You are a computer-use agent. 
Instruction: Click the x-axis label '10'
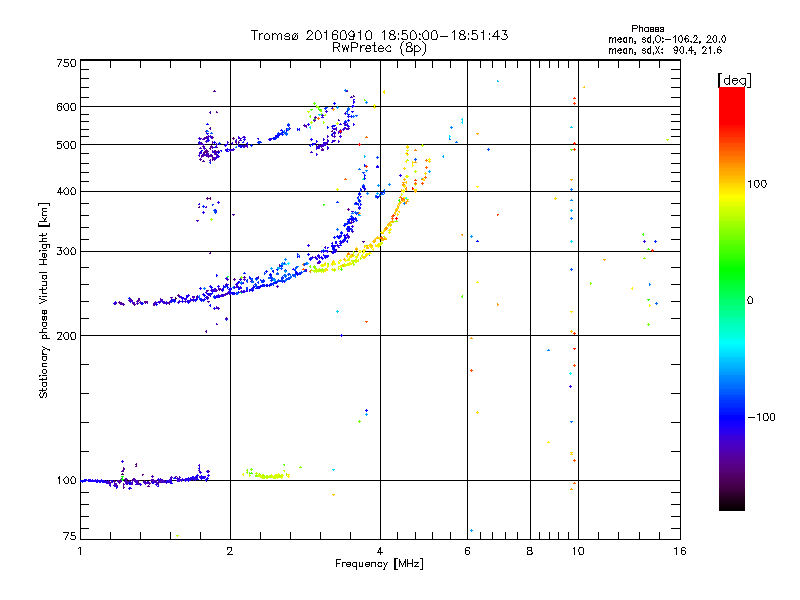pyautogui.click(x=578, y=551)
